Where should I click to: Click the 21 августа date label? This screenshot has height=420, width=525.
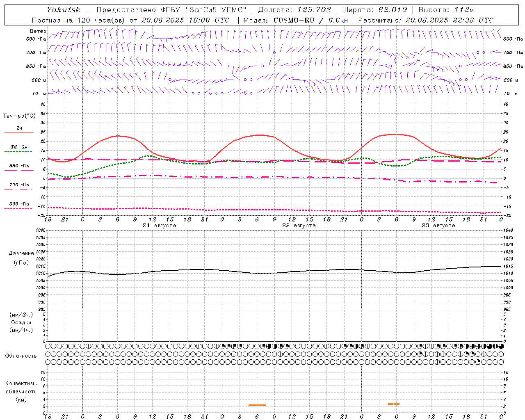159,226
